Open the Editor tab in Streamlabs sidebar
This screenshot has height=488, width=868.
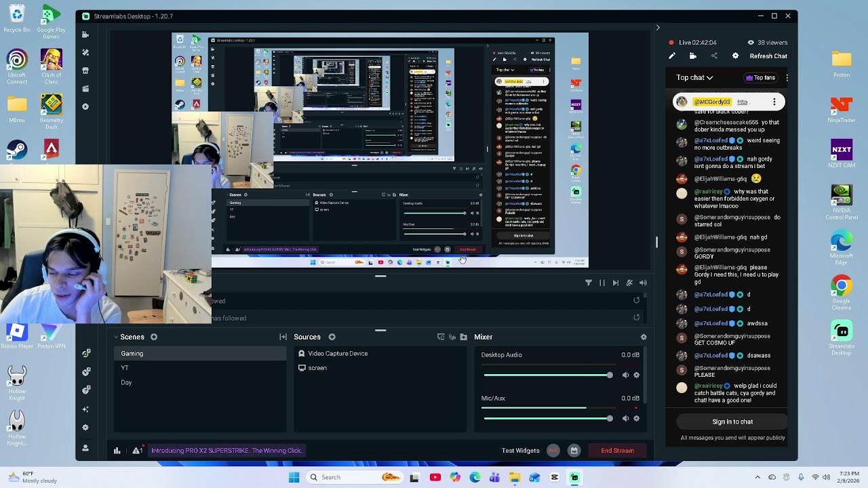85,35
